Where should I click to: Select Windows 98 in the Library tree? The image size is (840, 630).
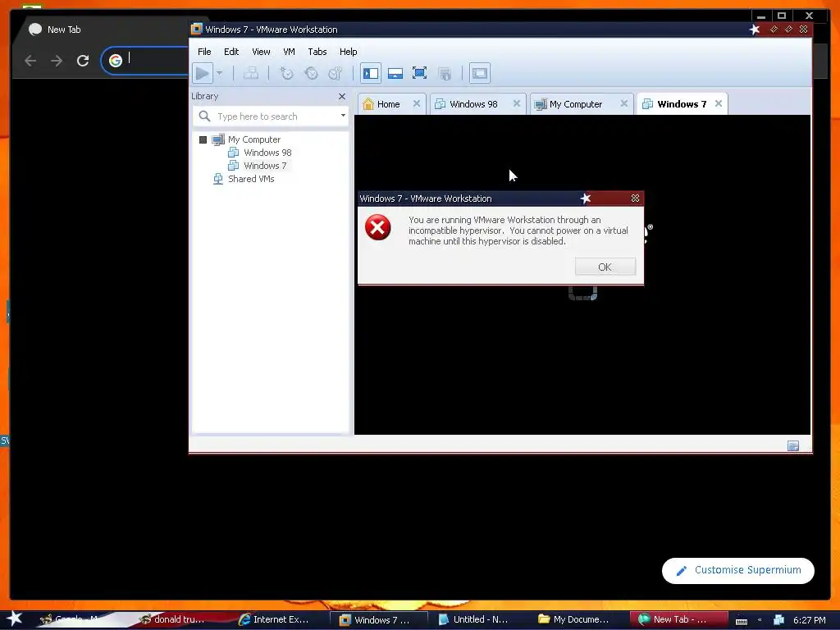[x=267, y=153]
